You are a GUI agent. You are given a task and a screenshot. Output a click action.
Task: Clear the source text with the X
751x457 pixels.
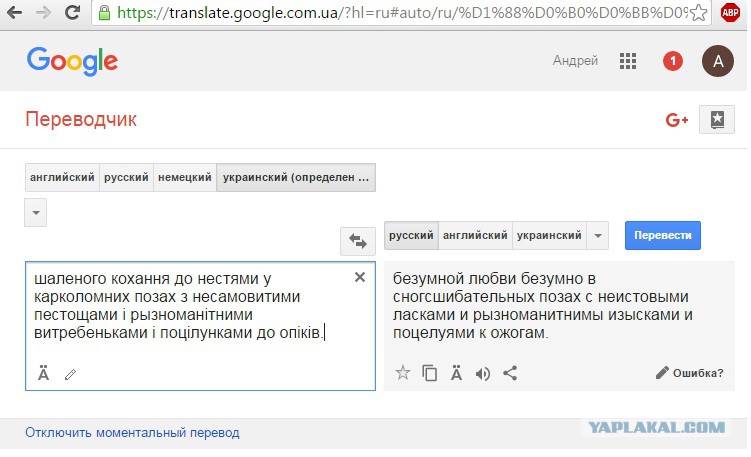pos(360,277)
